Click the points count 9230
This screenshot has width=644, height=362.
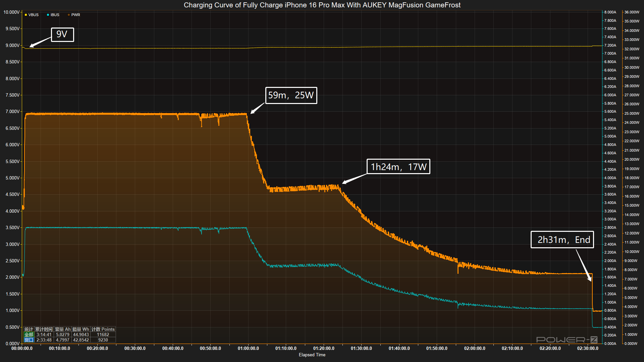103,340
